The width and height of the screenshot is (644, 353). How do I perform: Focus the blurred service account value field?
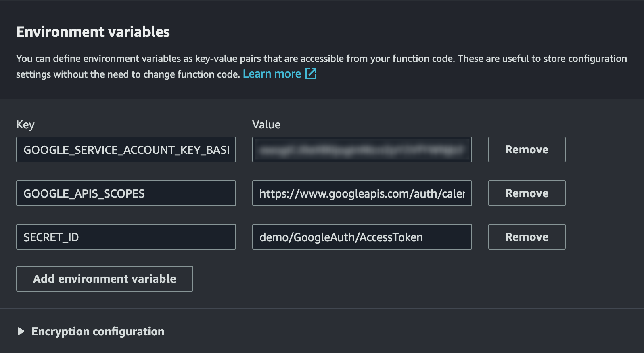pyautogui.click(x=362, y=149)
